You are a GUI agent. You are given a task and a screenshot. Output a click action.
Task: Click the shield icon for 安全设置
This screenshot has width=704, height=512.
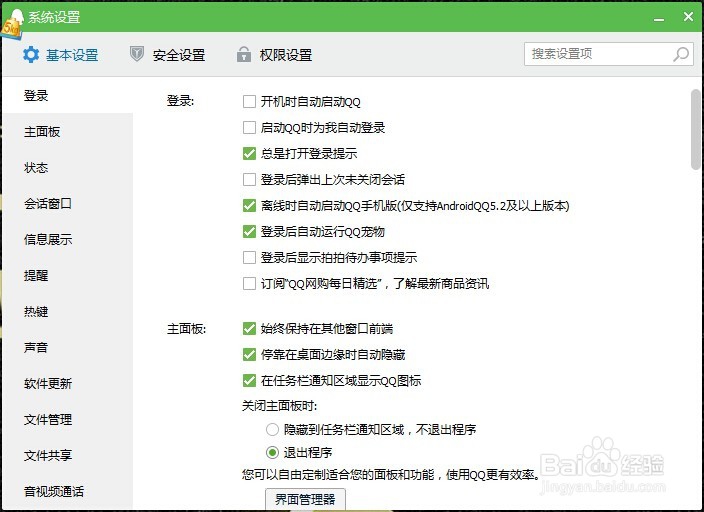pos(136,54)
